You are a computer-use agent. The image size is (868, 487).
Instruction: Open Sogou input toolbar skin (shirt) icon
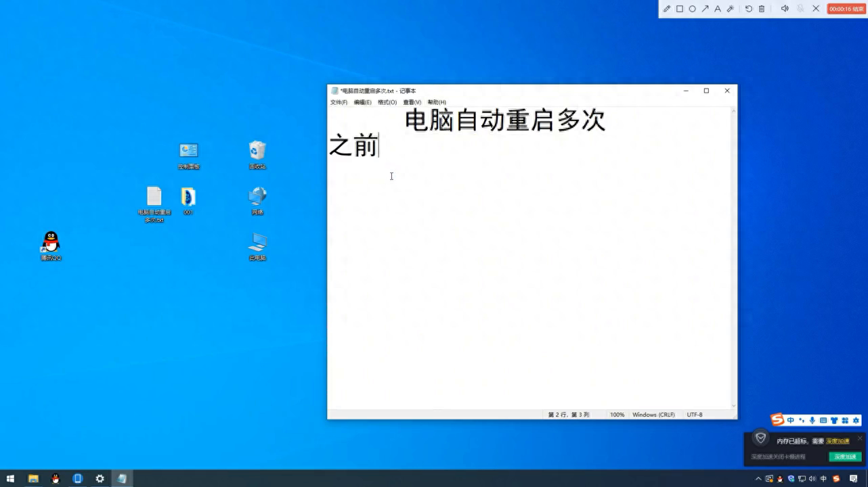(x=834, y=421)
